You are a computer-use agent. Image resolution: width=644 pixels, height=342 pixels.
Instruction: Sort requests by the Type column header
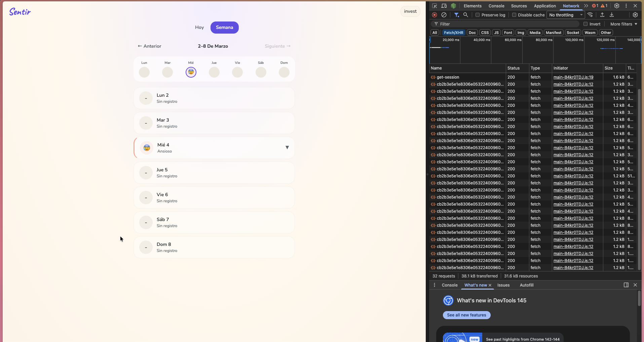pos(540,68)
